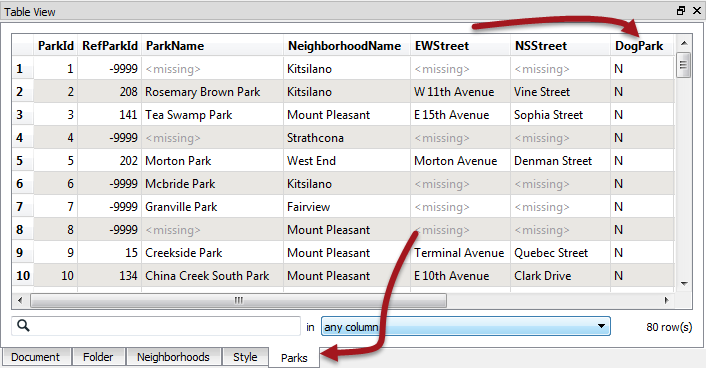Click the horizontal scrollbar thumb
The image size is (706, 368).
pos(239,300)
